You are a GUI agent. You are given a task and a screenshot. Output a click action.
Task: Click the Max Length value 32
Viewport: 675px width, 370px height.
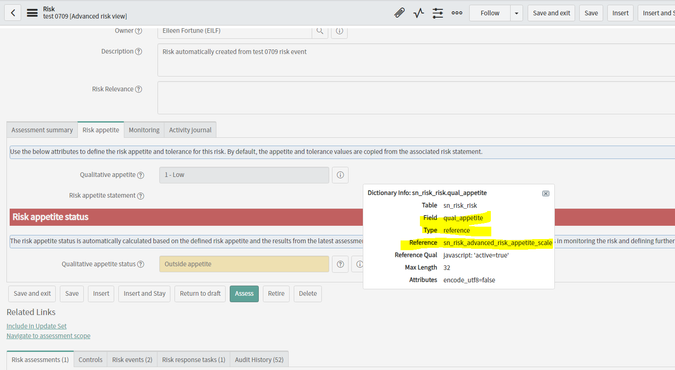(447, 268)
